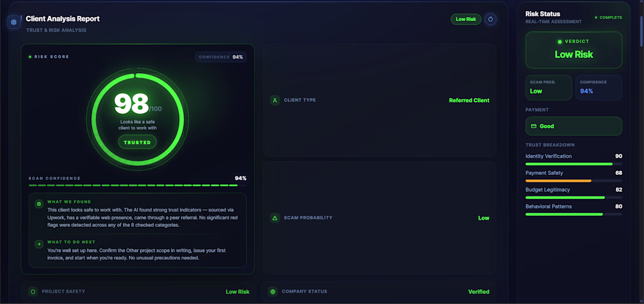This screenshot has width=644, height=304.
Task: Click the Behavioral Patterns progress bar
Action: (x=573, y=214)
